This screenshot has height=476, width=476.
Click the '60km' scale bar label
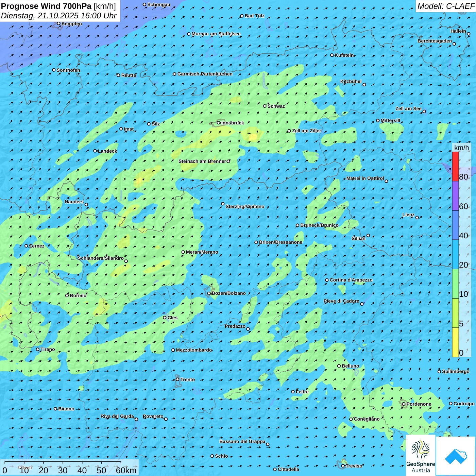pos(126,470)
